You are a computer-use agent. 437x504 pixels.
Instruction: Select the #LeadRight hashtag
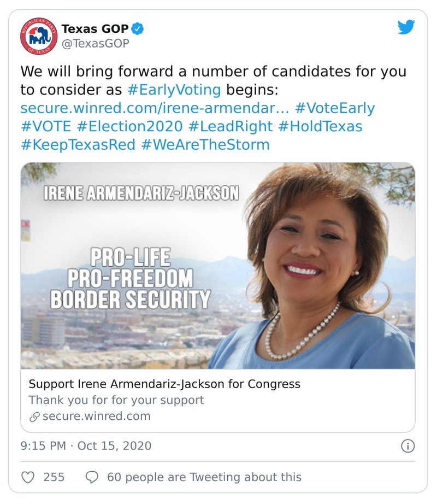(x=230, y=126)
